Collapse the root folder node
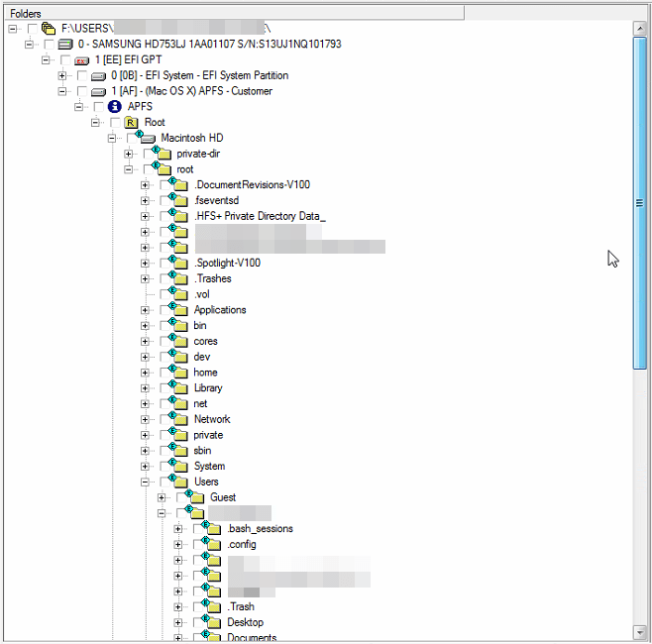Viewport: 652px width, 644px height. tap(129, 169)
